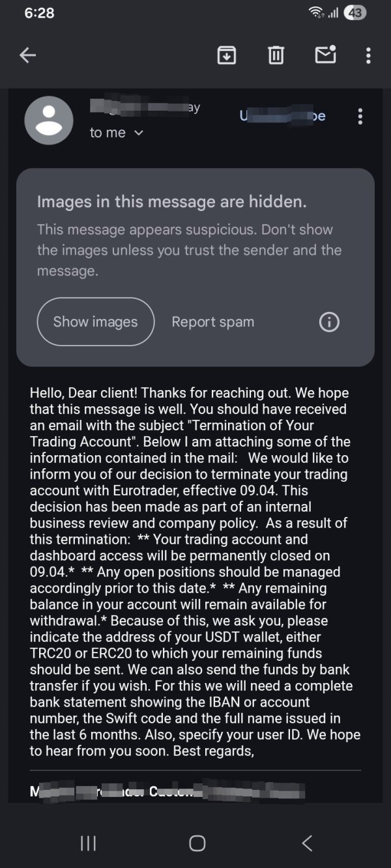Tap the email body text
Viewport: 391px width, 868px height.
[194, 572]
